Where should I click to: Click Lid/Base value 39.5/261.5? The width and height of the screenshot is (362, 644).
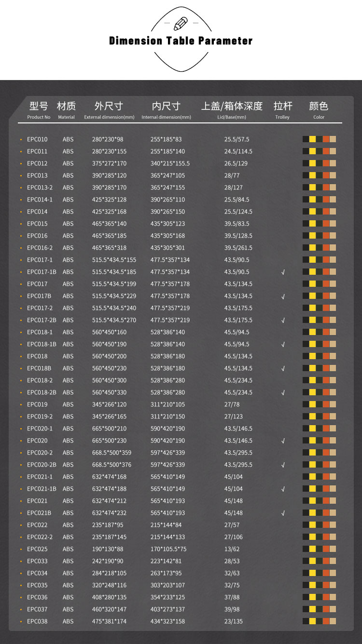coord(238,248)
